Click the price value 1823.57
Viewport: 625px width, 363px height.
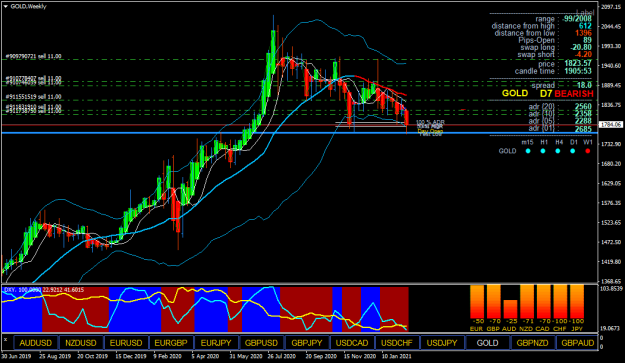point(578,64)
